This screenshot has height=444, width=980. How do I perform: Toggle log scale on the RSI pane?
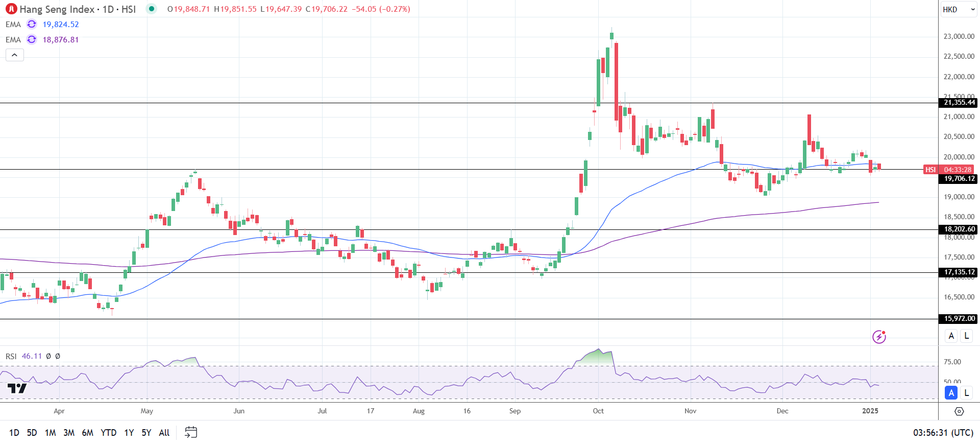966,392
